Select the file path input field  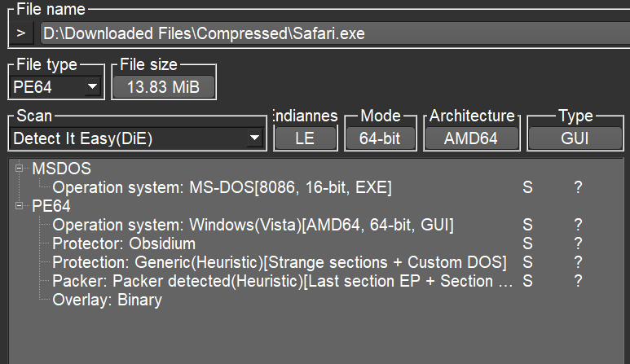335,33
